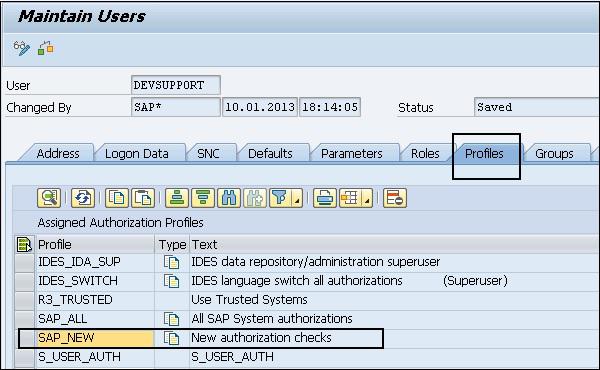This screenshot has width=600, height=370.
Task: Select the row selector for SAP_ALL
Action: coord(25,319)
